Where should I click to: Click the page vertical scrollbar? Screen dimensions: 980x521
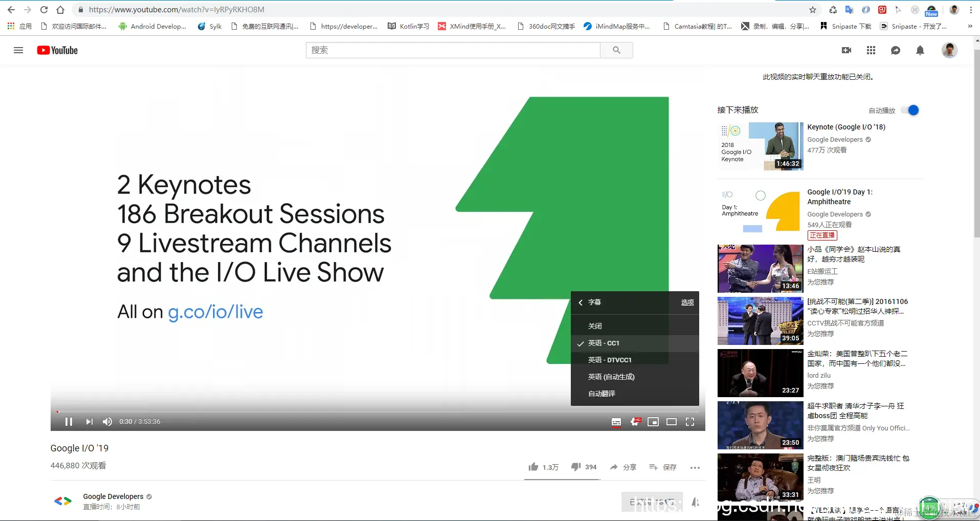[976, 143]
